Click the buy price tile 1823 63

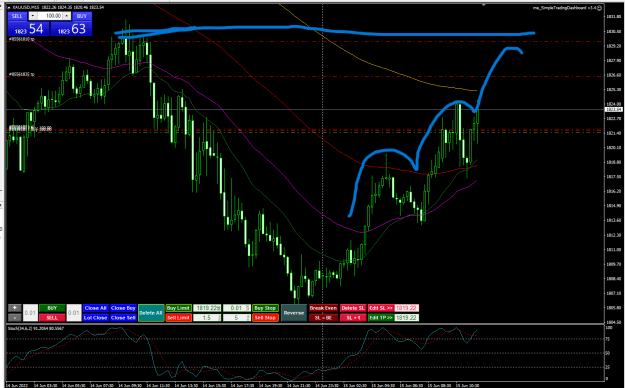click(71, 29)
